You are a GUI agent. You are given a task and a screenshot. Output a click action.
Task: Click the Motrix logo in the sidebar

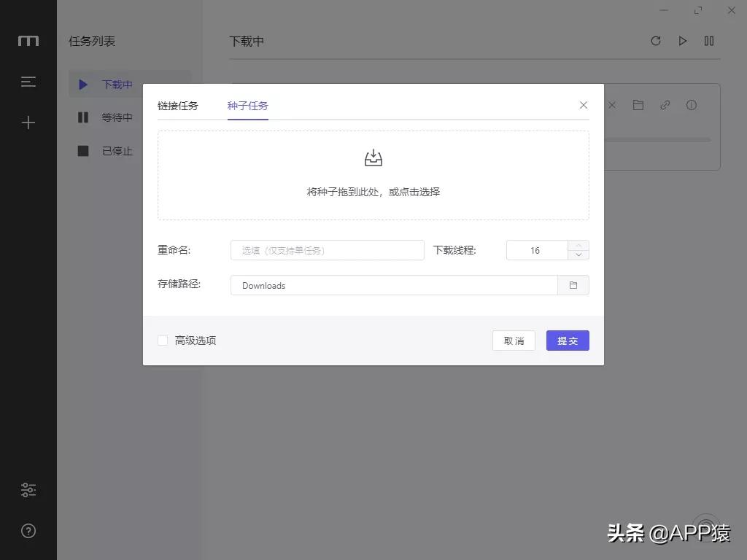pyautogui.click(x=28, y=41)
